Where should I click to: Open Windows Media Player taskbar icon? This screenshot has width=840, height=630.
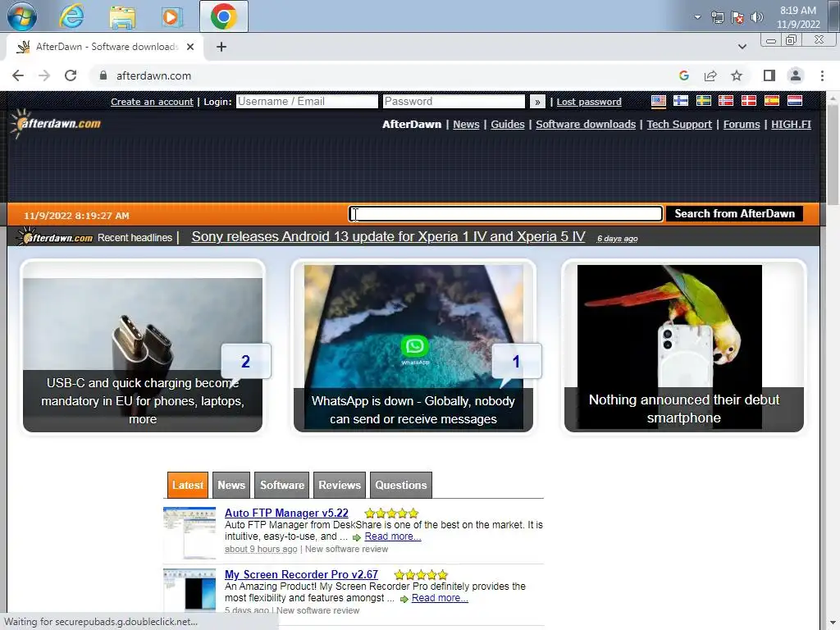click(171, 16)
